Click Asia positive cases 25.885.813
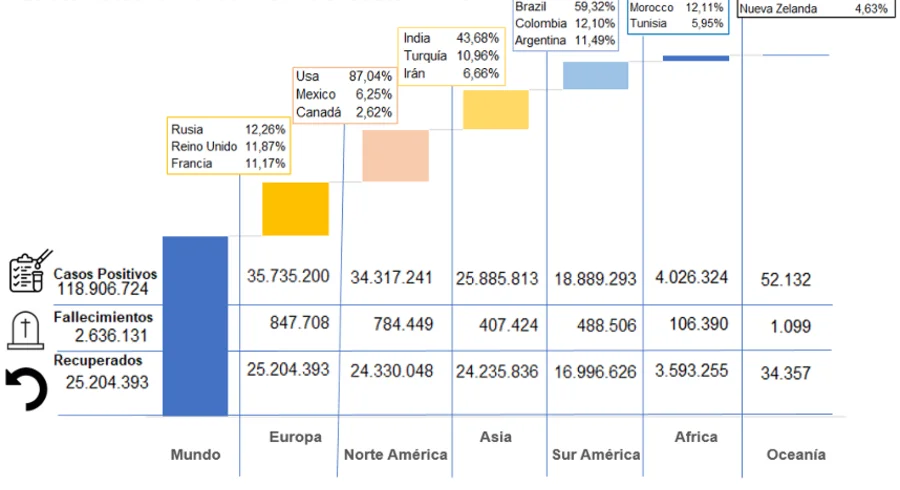900x490 pixels. [x=497, y=279]
